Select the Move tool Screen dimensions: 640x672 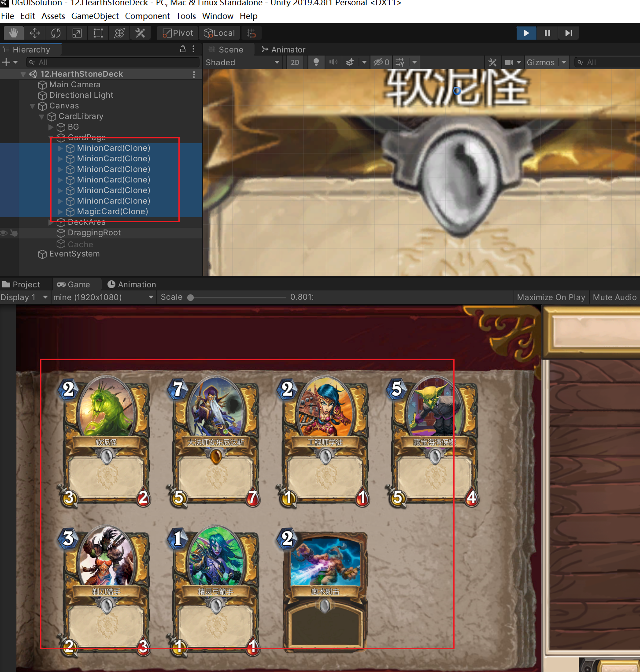point(35,33)
